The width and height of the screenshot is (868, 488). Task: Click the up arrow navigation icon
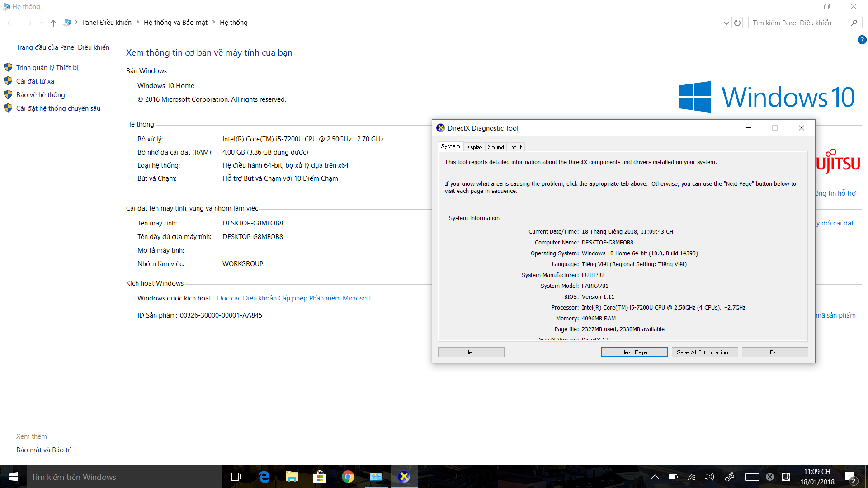53,23
